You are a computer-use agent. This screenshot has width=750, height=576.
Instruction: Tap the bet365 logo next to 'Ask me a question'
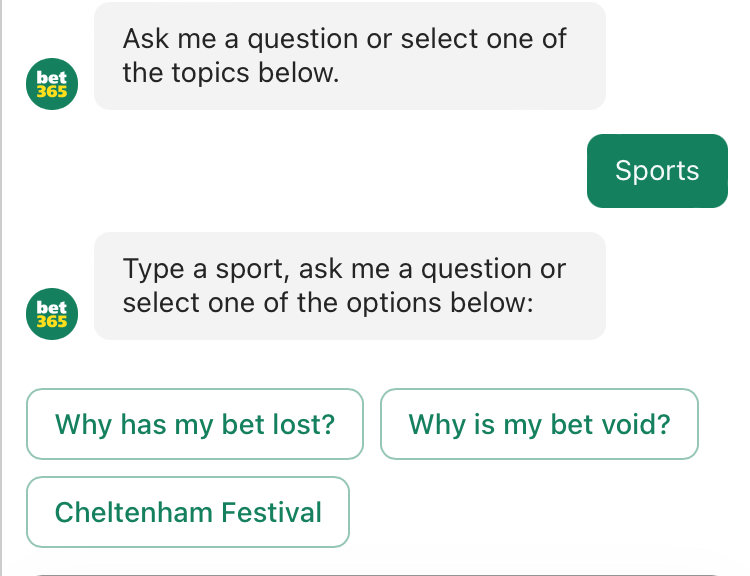click(52, 84)
